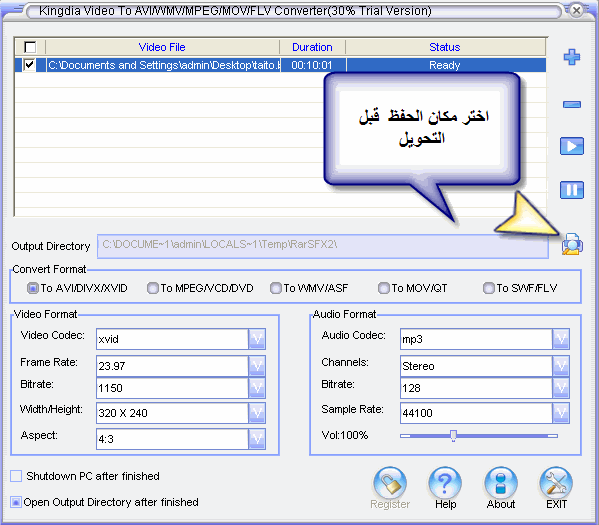Select To SWF/FLV format
Viewport: 599px width, 525px height.
coord(488,288)
